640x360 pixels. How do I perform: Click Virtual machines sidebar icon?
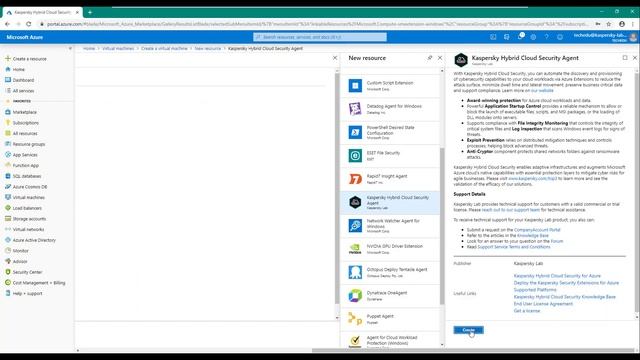tap(8, 197)
